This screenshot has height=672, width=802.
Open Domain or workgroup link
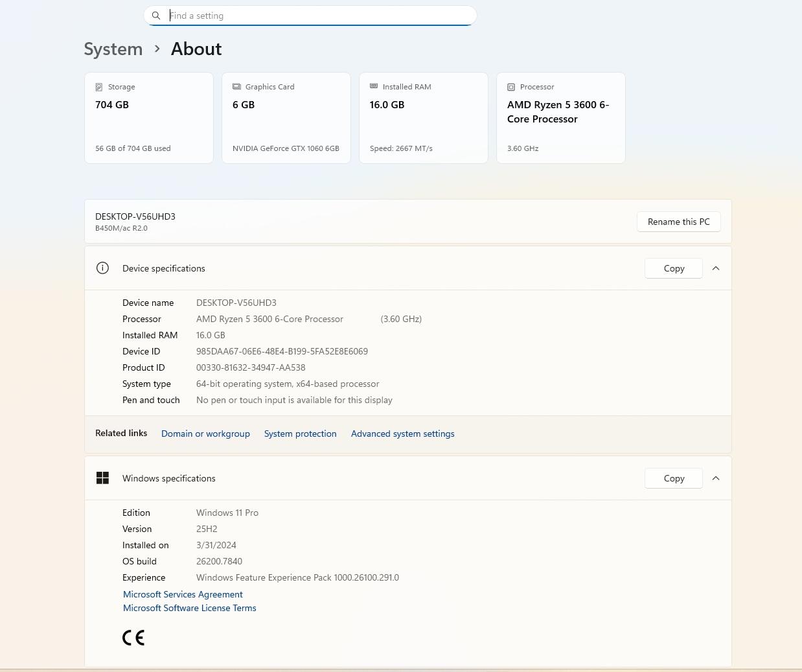[205, 434]
